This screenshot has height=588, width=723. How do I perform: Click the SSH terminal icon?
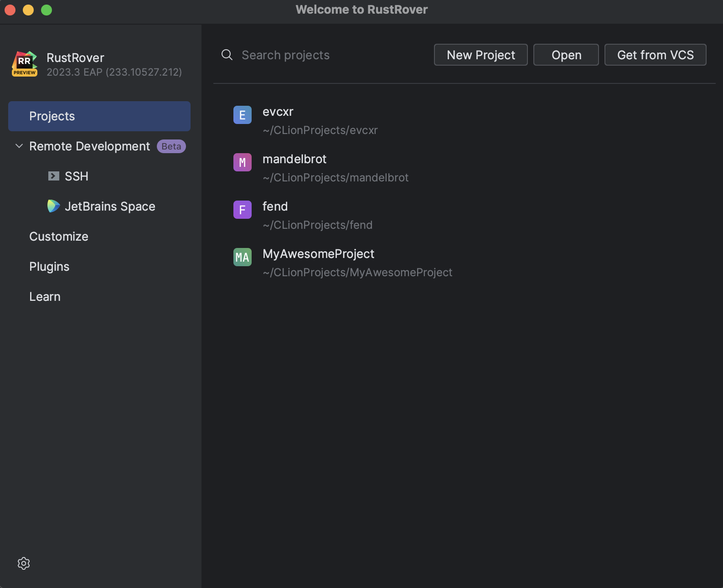tap(54, 176)
